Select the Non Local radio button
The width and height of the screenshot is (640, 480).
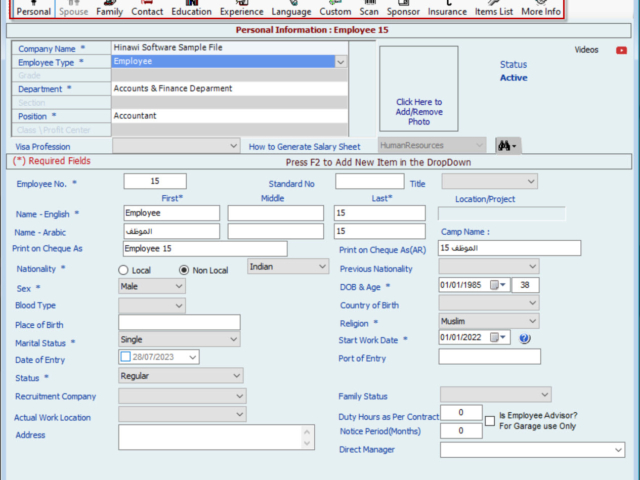click(x=184, y=270)
